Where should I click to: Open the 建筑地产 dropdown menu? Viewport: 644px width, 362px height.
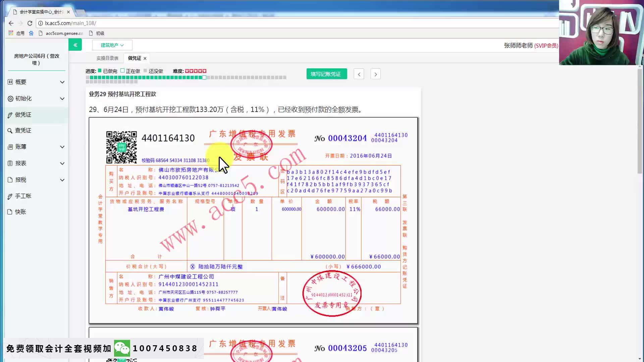112,45
